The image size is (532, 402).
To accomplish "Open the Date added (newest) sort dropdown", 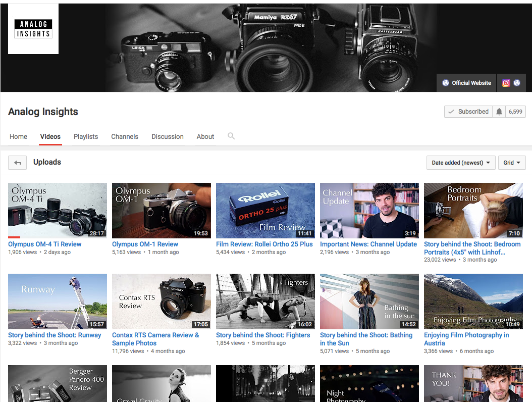I will coord(461,163).
